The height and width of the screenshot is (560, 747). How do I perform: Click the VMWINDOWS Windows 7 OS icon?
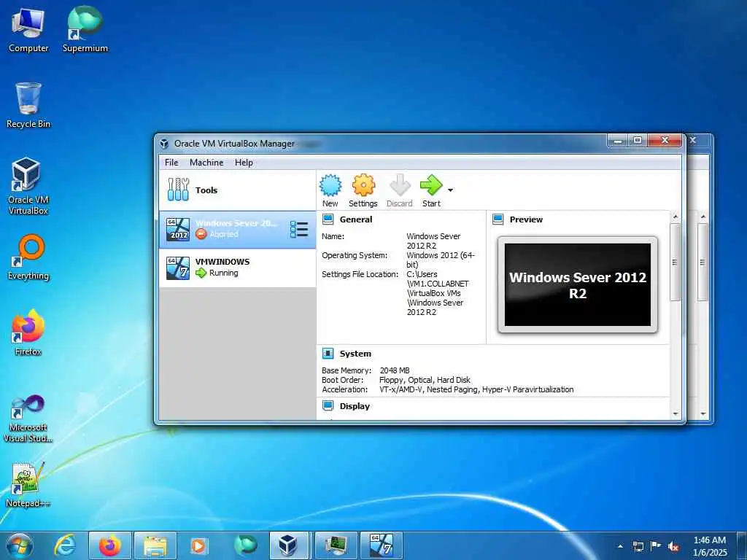pos(178,268)
